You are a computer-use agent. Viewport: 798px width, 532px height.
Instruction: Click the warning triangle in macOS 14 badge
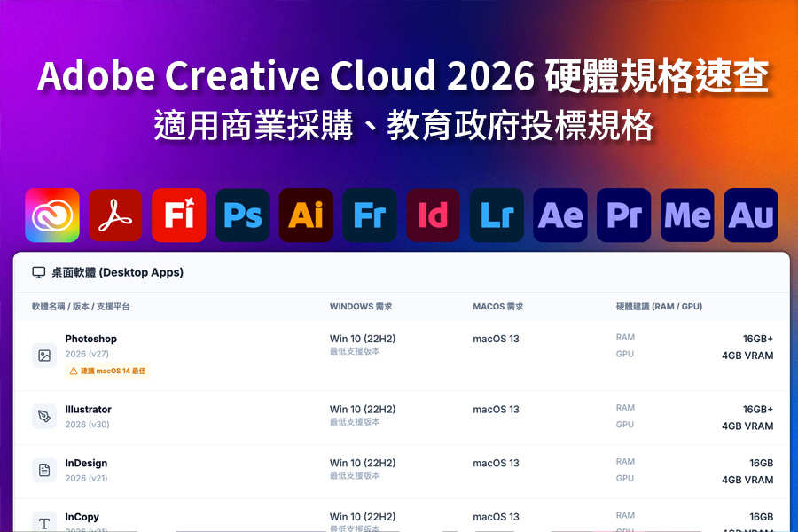coord(74,372)
